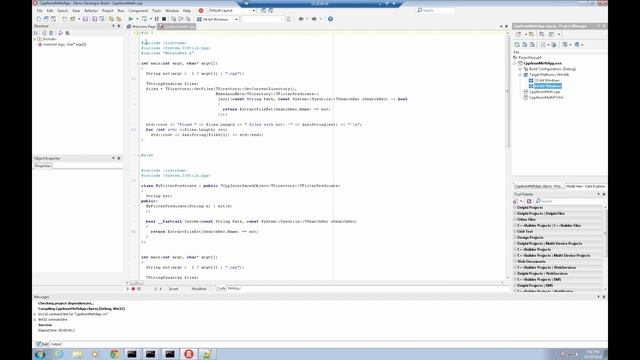Click the green Run button in toolbar
The height and width of the screenshot is (360, 640).
point(131,19)
